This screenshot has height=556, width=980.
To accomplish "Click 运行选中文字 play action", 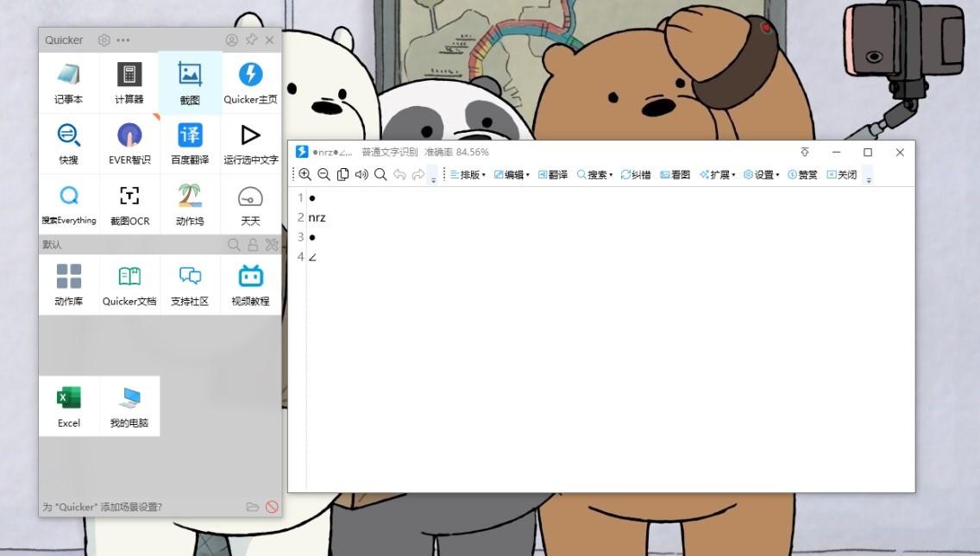I will pyautogui.click(x=251, y=144).
